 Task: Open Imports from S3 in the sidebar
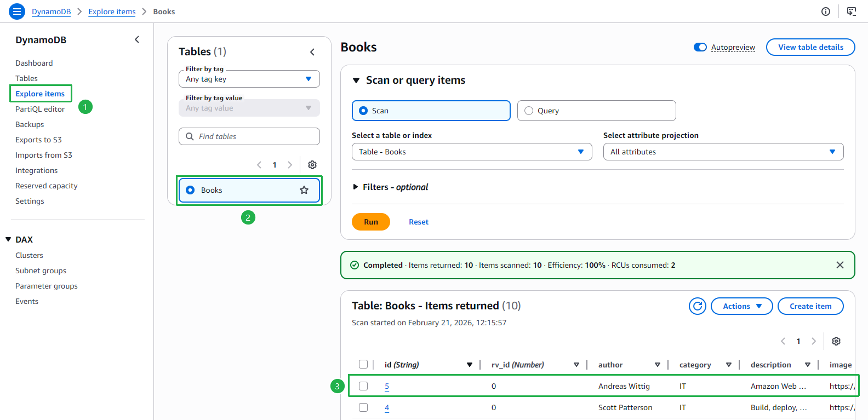coord(44,155)
